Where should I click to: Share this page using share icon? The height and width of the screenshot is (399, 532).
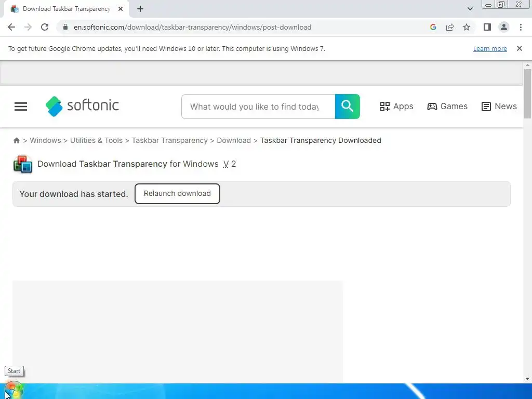(450, 27)
